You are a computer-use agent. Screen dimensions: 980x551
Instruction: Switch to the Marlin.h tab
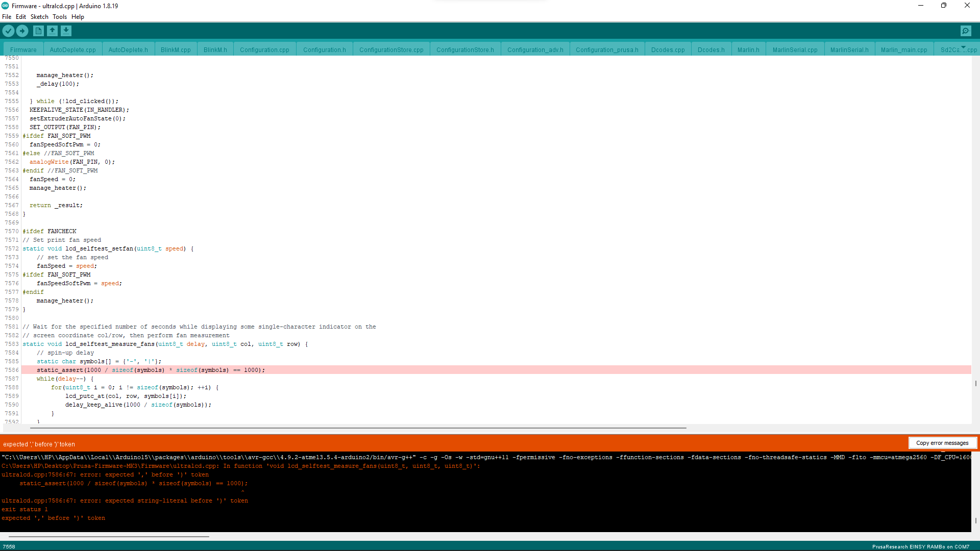click(748, 49)
